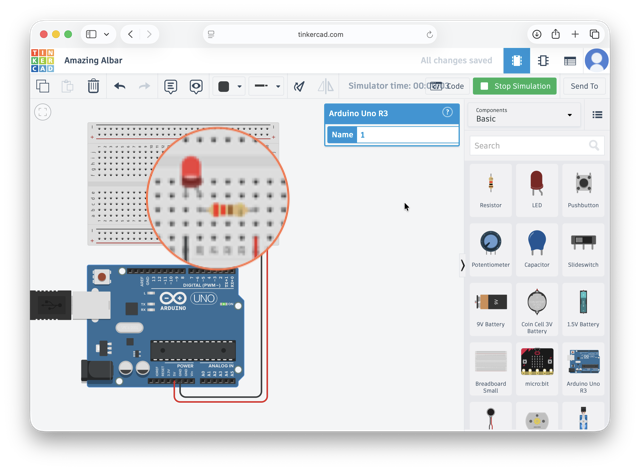Switch to circuit view icon
640x471 pixels.
coord(516,60)
